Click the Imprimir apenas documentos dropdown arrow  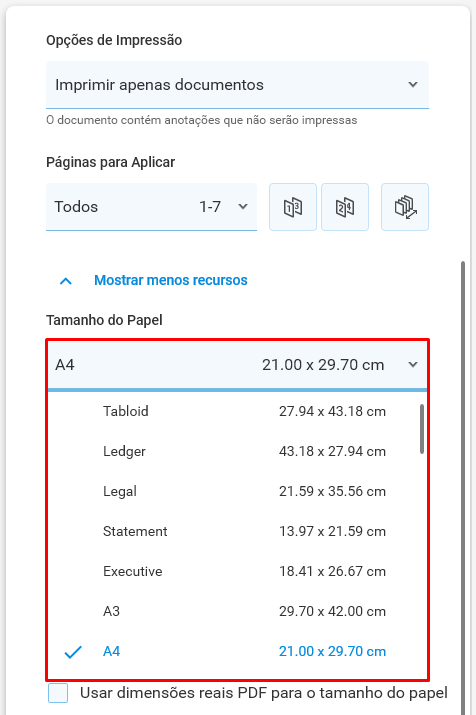pos(413,85)
